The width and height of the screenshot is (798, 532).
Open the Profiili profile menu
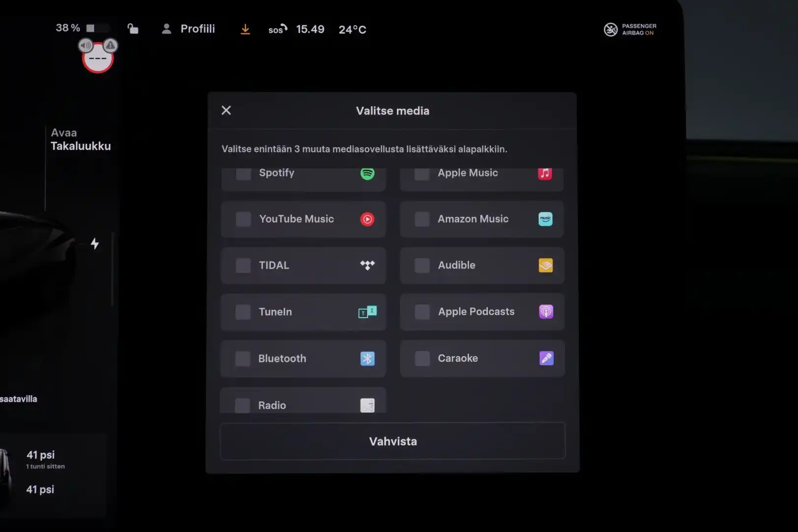[188, 29]
